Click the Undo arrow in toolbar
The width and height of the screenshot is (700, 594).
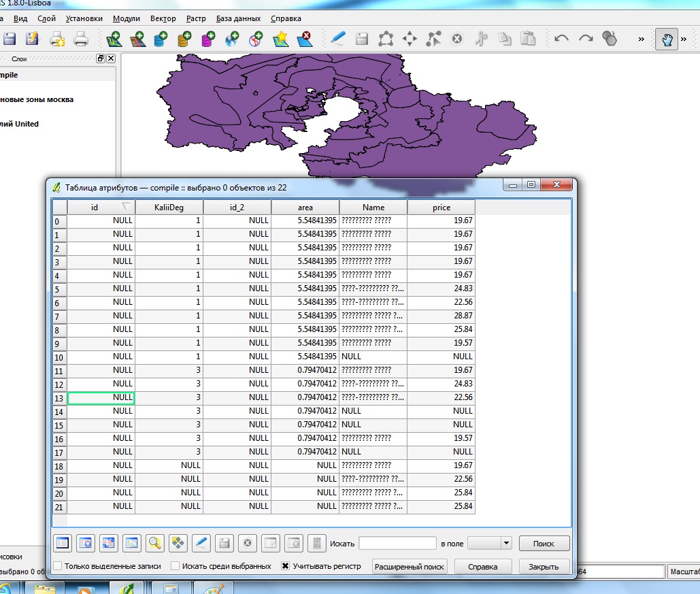pos(561,39)
